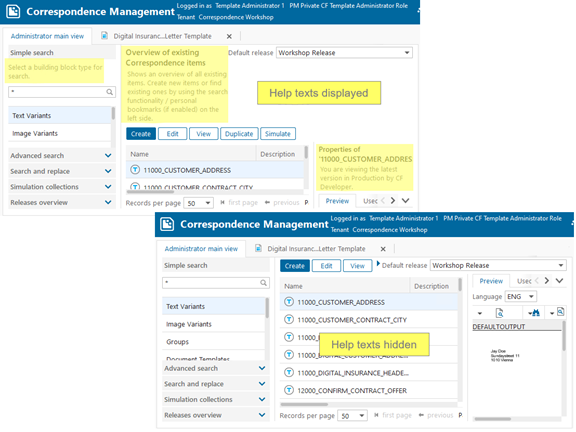Select the 11000_CUSTOMER_CONTRACT_CITY row in the help-texts-hidden window
The width and height of the screenshot is (576, 432).
[x=369, y=320]
